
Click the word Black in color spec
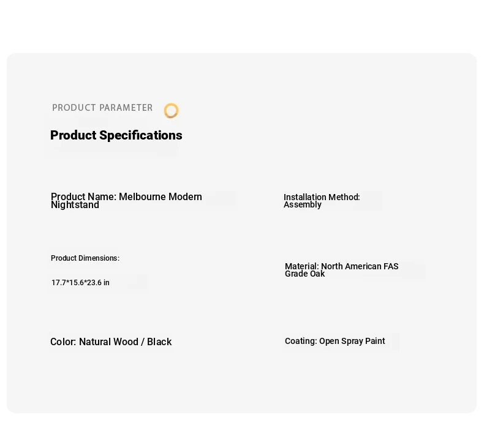159,342
